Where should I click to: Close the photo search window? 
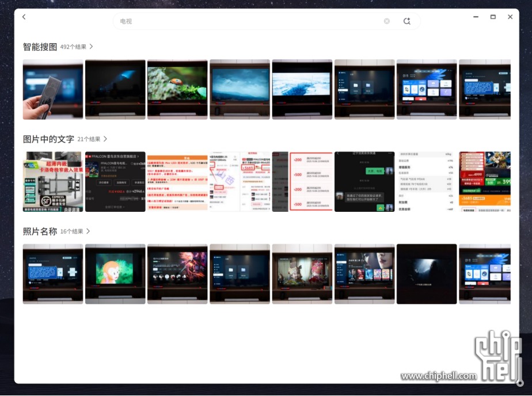[510, 17]
